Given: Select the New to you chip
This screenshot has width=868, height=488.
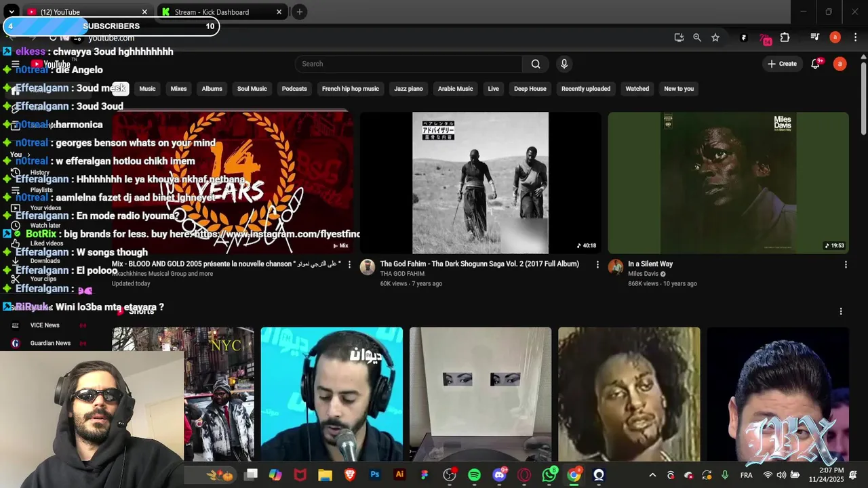Looking at the screenshot, I should coord(679,89).
